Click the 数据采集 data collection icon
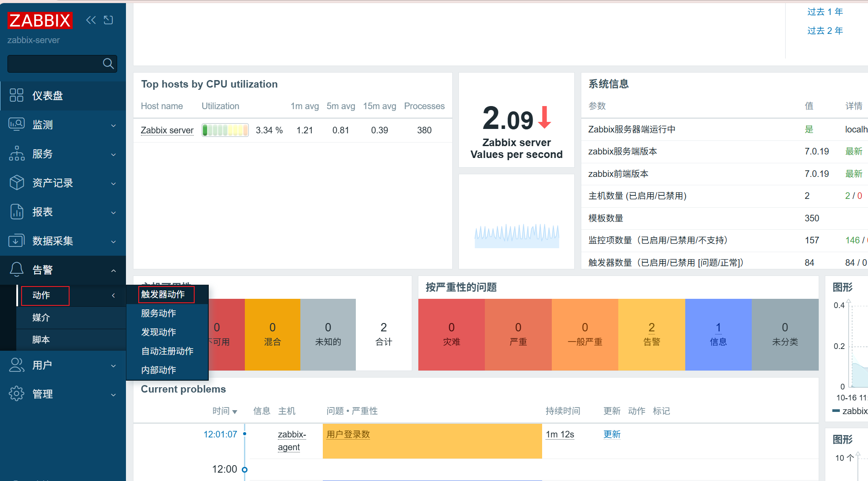This screenshot has width=868, height=481. point(16,241)
